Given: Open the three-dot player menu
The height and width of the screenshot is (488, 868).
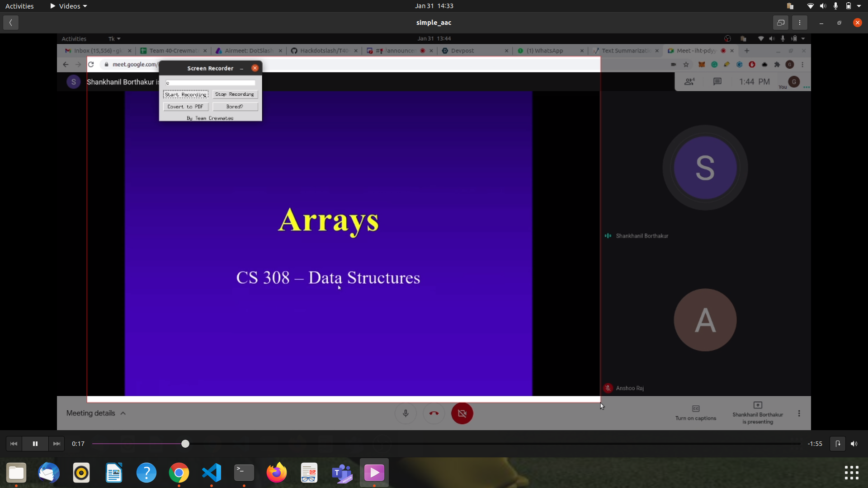Looking at the screenshot, I should (x=799, y=23).
